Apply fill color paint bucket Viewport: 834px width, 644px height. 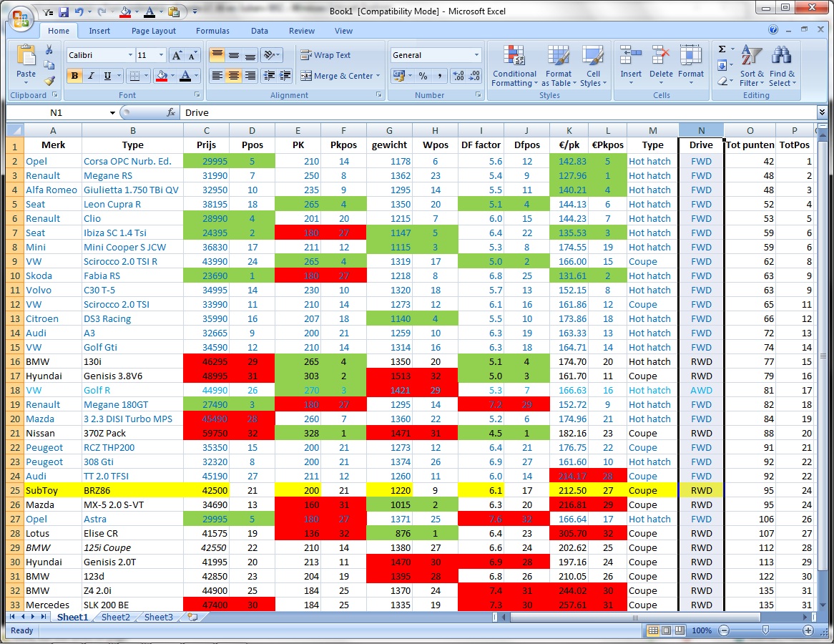tap(162, 76)
